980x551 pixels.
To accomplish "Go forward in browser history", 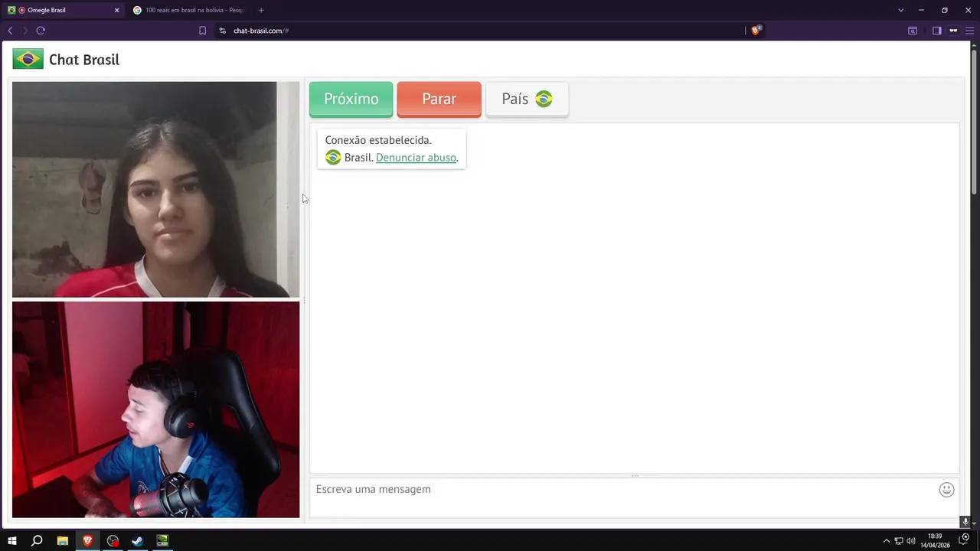I will point(25,31).
